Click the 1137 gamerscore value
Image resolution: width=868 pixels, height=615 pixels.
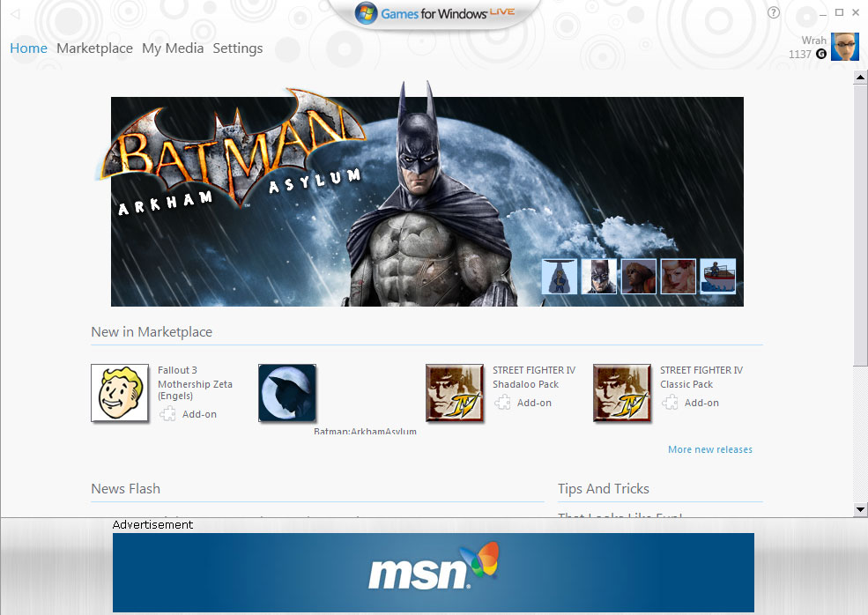click(x=800, y=55)
